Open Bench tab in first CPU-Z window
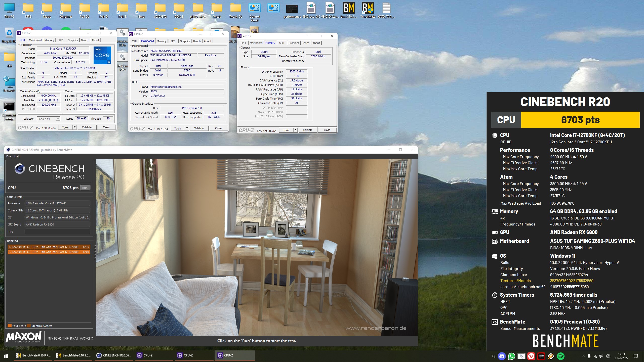The height and width of the screenshot is (362, 644). coord(85,40)
